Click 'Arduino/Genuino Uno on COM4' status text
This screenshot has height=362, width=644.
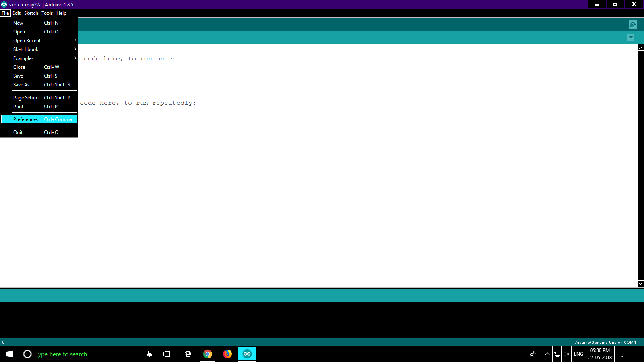[x=605, y=343]
